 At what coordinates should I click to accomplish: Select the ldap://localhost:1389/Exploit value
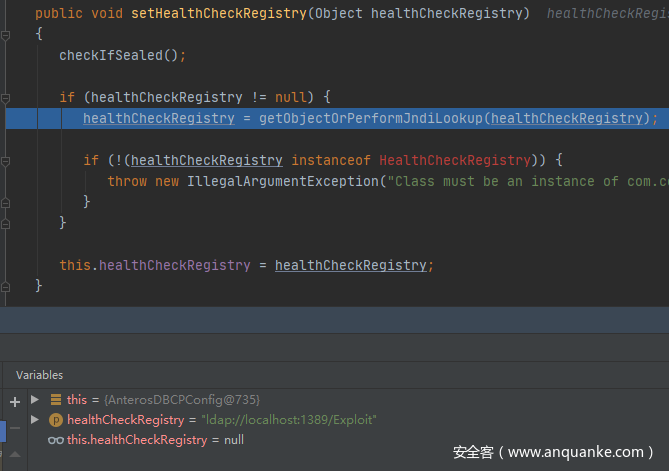tap(289, 420)
